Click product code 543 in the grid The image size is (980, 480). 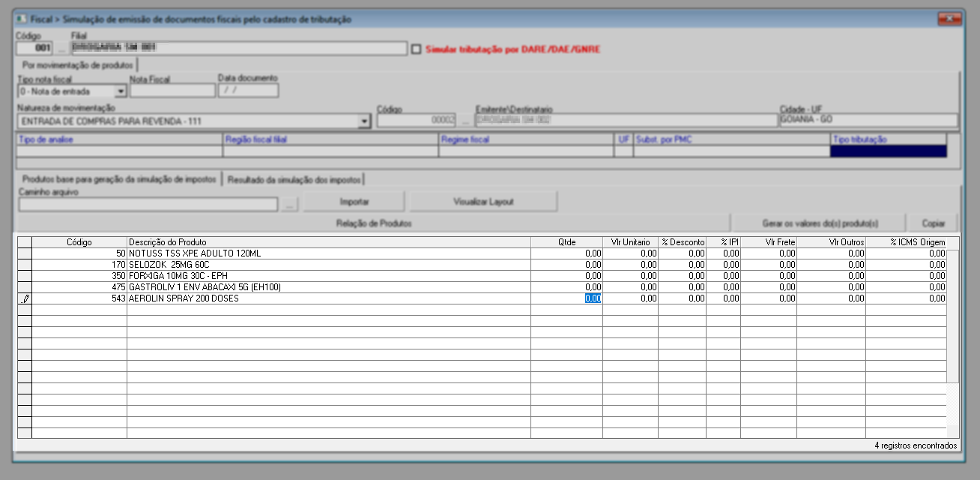[x=79, y=298]
